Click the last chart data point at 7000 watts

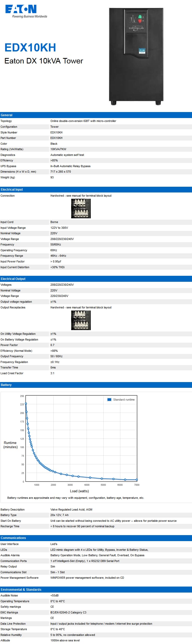[137, 480]
